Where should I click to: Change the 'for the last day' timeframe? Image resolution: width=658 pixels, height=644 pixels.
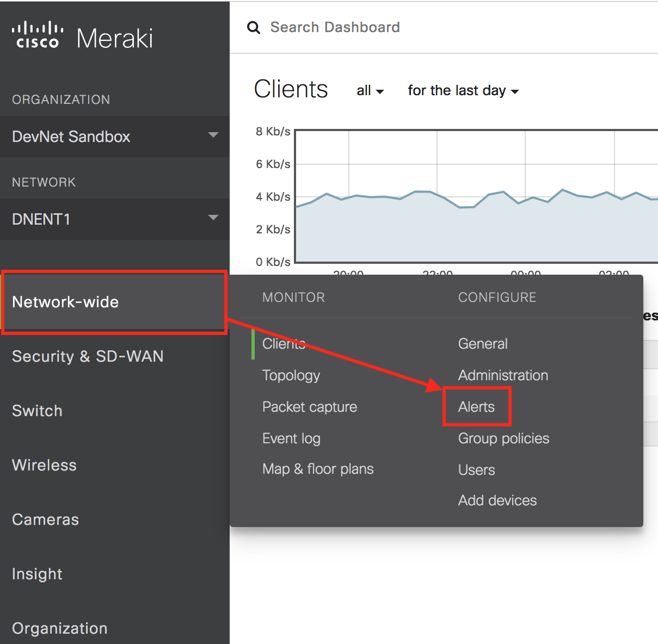click(463, 91)
